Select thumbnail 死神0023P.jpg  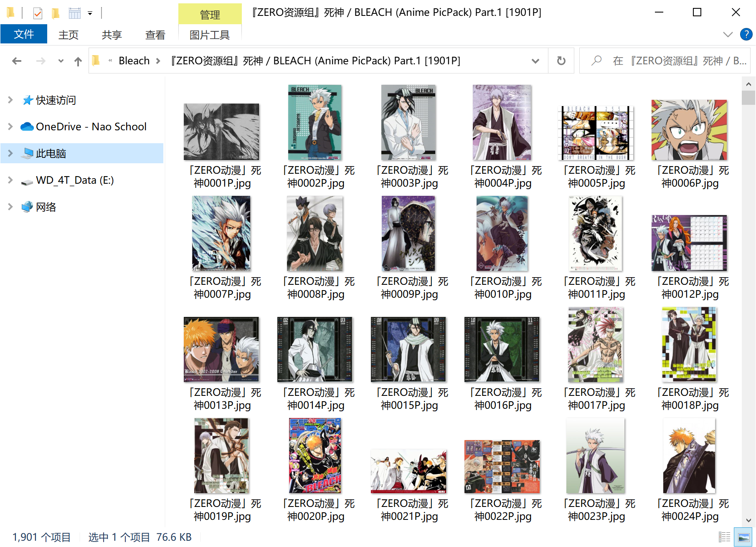click(x=596, y=456)
